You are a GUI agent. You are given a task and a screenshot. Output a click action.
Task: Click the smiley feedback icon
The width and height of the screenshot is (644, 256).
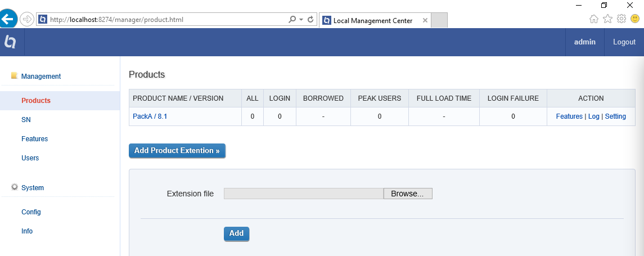click(635, 19)
